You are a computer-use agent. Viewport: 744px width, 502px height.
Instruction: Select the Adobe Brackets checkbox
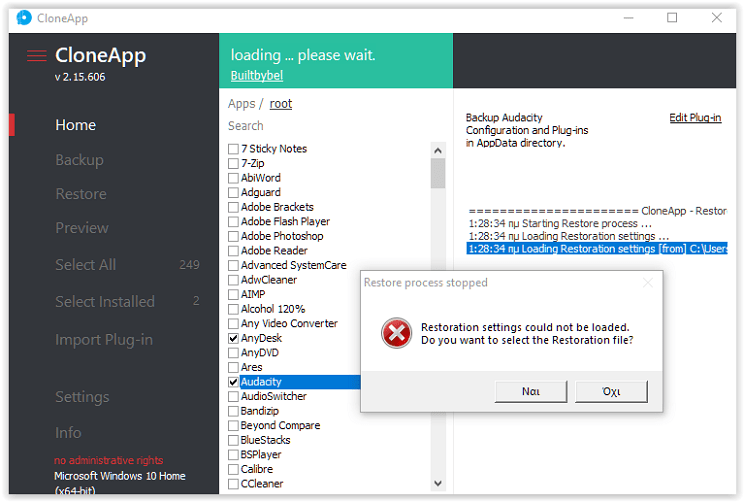233,207
